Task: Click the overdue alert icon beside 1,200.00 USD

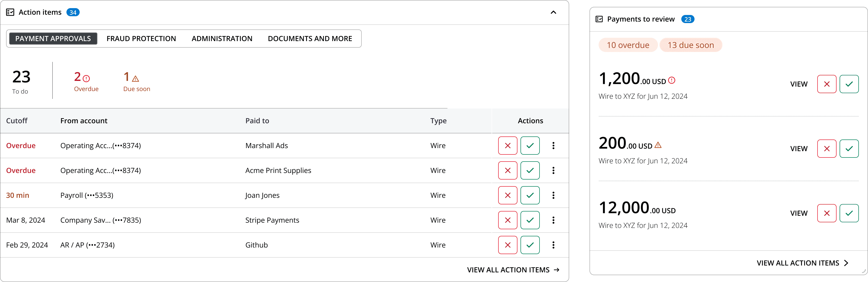Action: [672, 80]
